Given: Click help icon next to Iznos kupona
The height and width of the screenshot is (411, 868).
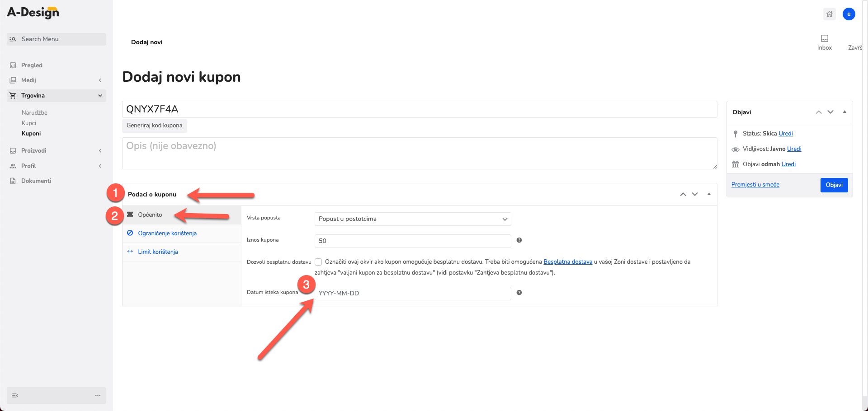Looking at the screenshot, I should point(519,240).
